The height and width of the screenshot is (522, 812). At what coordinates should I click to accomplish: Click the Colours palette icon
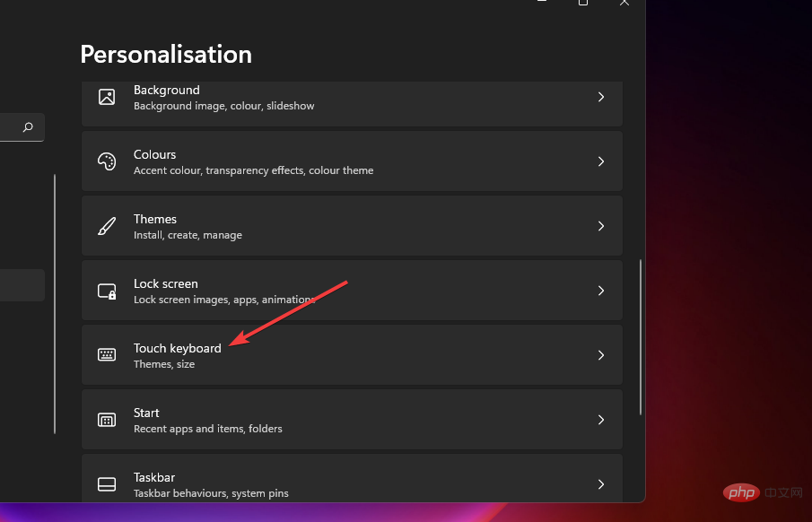pyautogui.click(x=107, y=161)
